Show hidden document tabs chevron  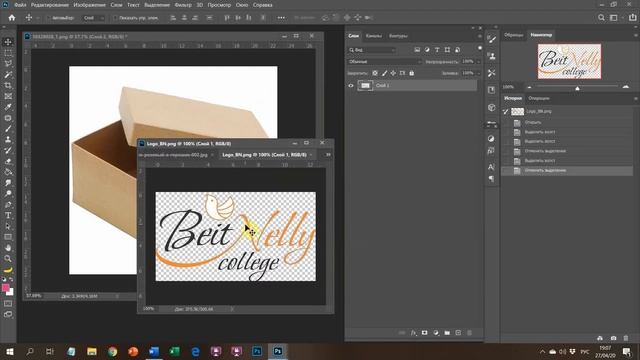click(328, 155)
